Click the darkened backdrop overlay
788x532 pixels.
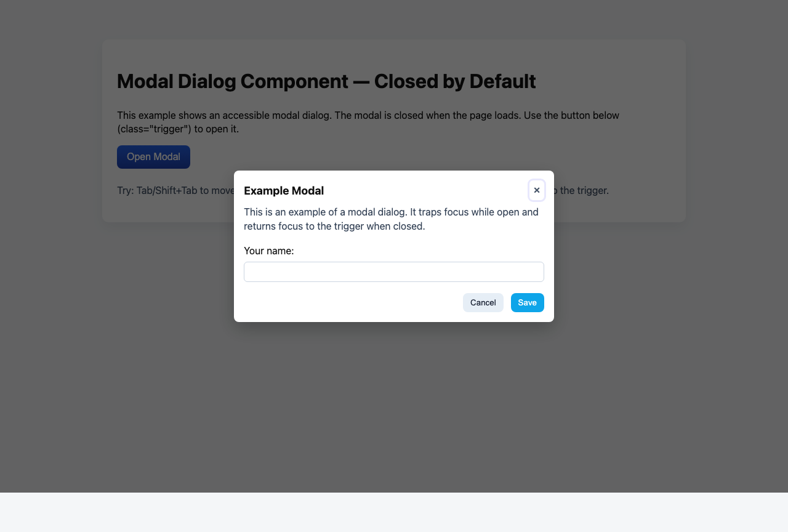coord(394,400)
